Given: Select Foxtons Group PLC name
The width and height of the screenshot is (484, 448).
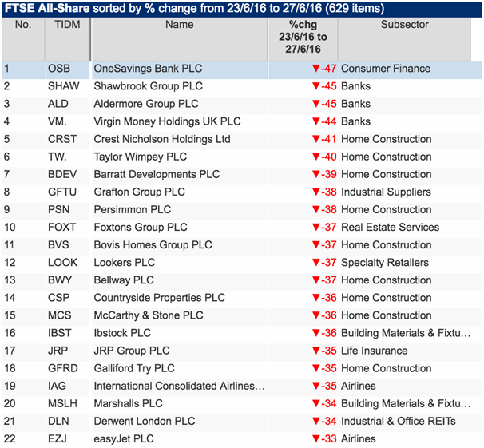Looking at the screenshot, I should (141, 227).
